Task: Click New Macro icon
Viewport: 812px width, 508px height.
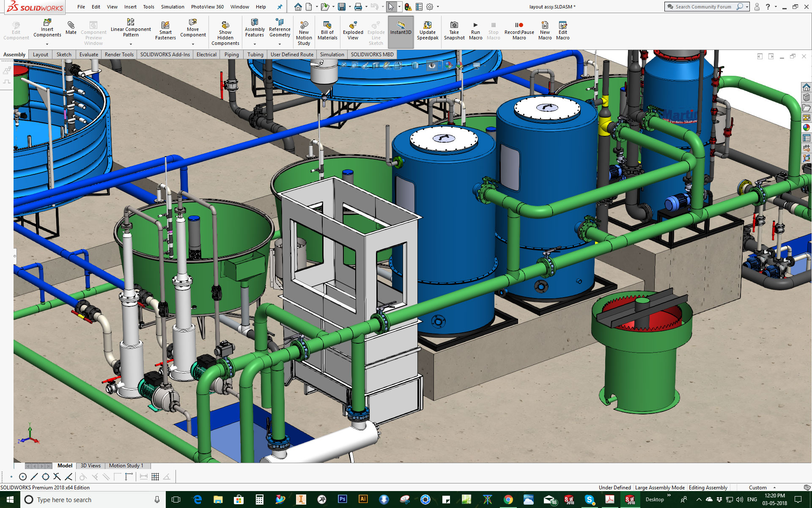Action: coord(545,25)
